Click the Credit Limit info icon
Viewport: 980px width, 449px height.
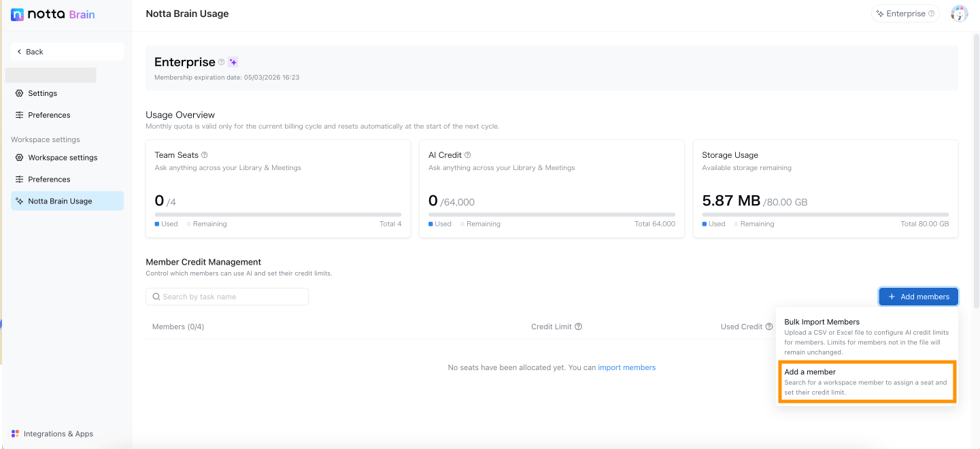(x=578, y=327)
